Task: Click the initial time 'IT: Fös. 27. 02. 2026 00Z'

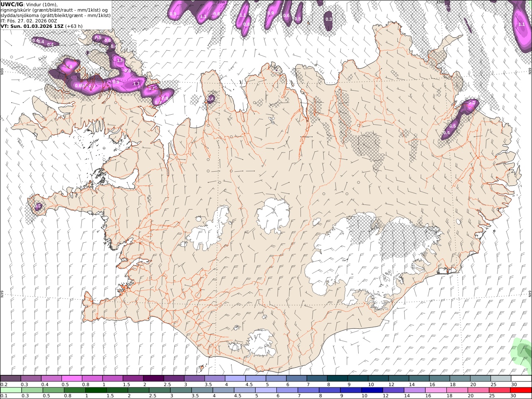Action: pyautogui.click(x=29, y=20)
